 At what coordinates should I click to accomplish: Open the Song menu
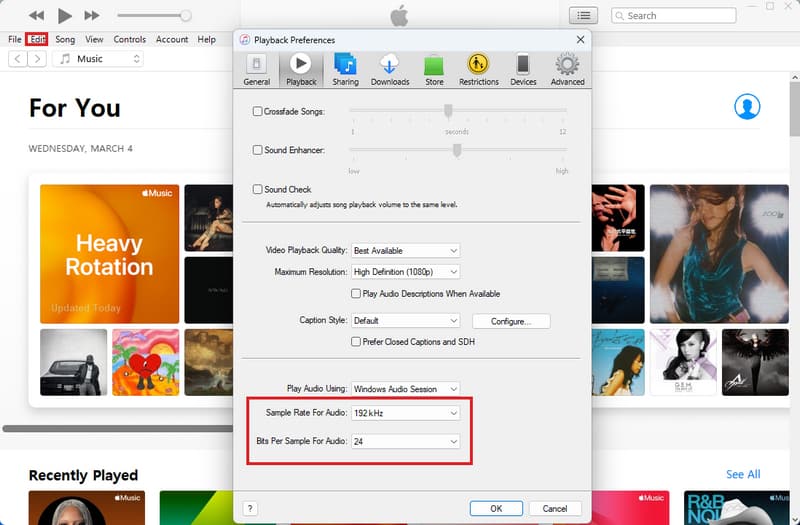tap(65, 39)
